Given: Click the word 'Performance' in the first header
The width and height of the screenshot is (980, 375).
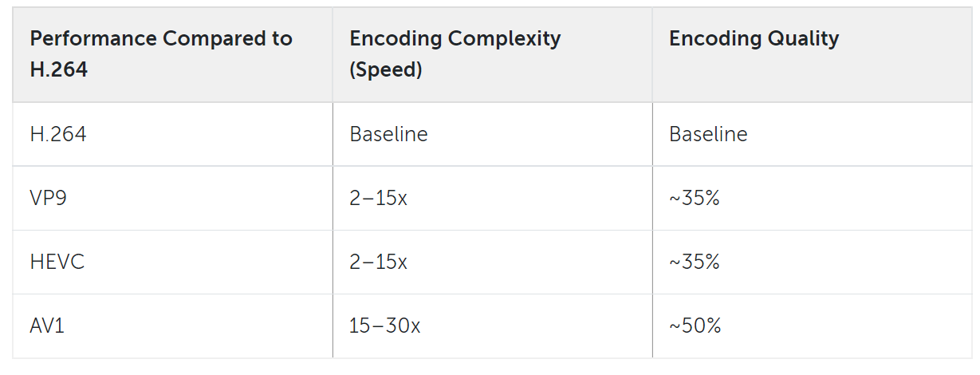Looking at the screenshot, I should click(x=94, y=38).
